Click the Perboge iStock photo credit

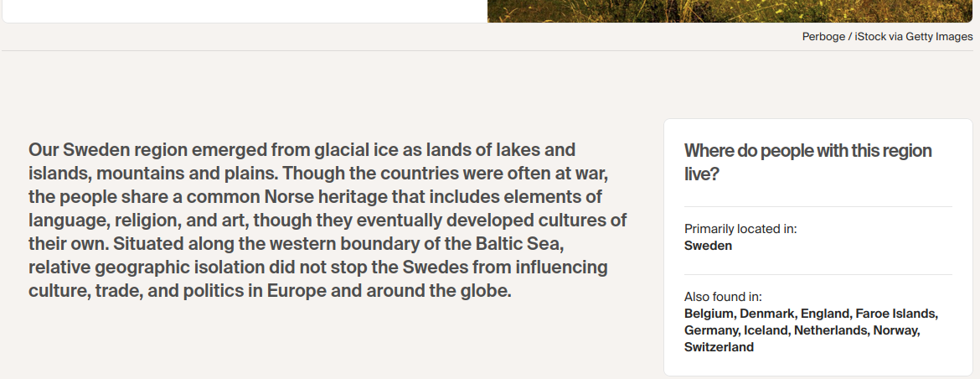(887, 37)
